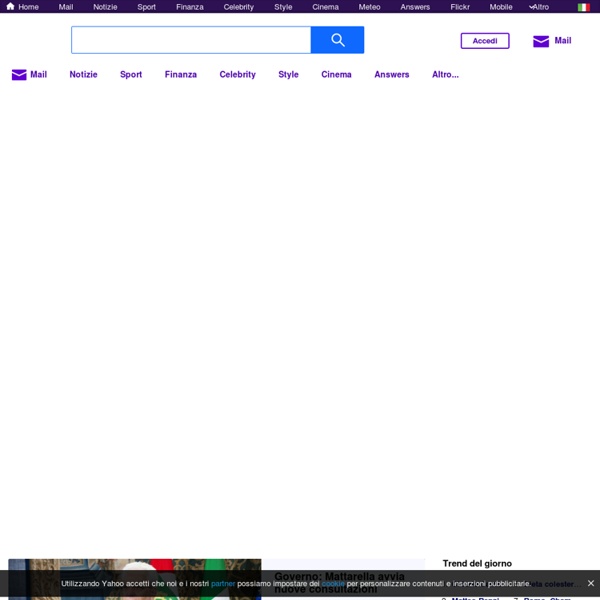
Task: Open Sport in the secondary navigation
Action: [x=131, y=75]
